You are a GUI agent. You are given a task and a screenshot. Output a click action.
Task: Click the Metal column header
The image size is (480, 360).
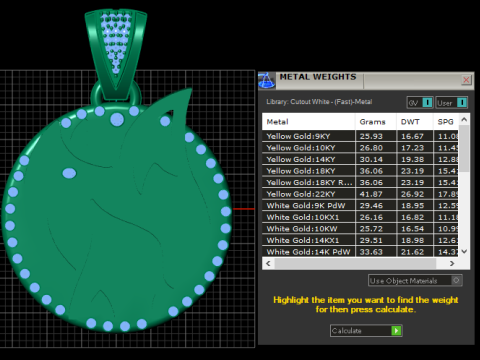coord(308,122)
